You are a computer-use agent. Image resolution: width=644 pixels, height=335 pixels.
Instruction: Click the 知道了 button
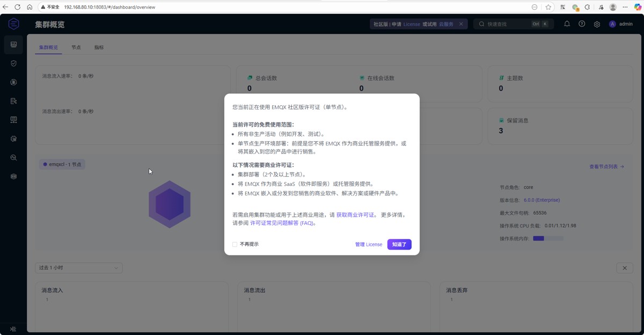pos(399,244)
